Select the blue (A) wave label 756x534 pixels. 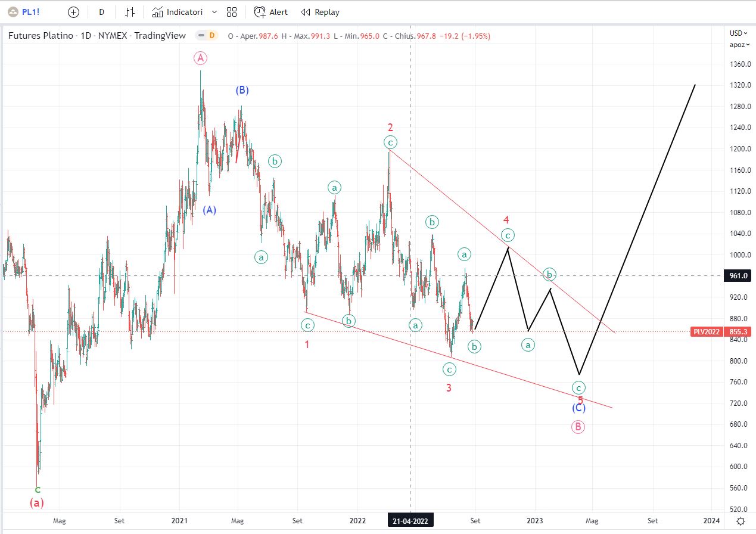point(209,210)
